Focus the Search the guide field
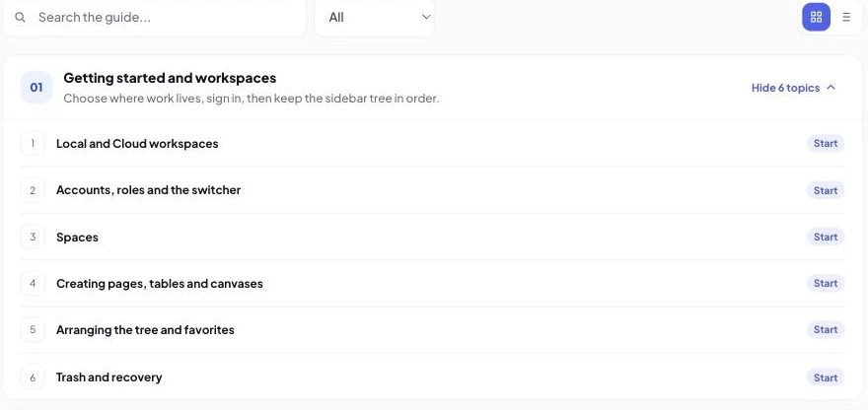 point(155,17)
